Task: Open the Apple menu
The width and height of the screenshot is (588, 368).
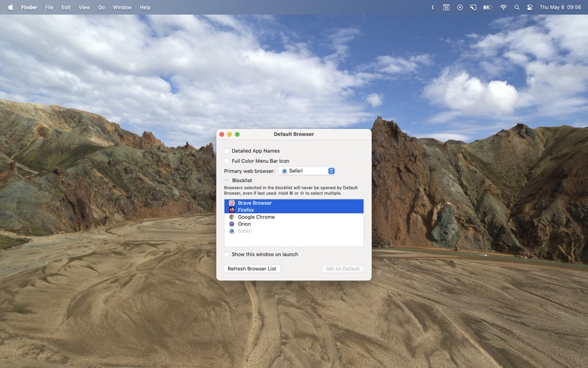Action: tap(11, 7)
